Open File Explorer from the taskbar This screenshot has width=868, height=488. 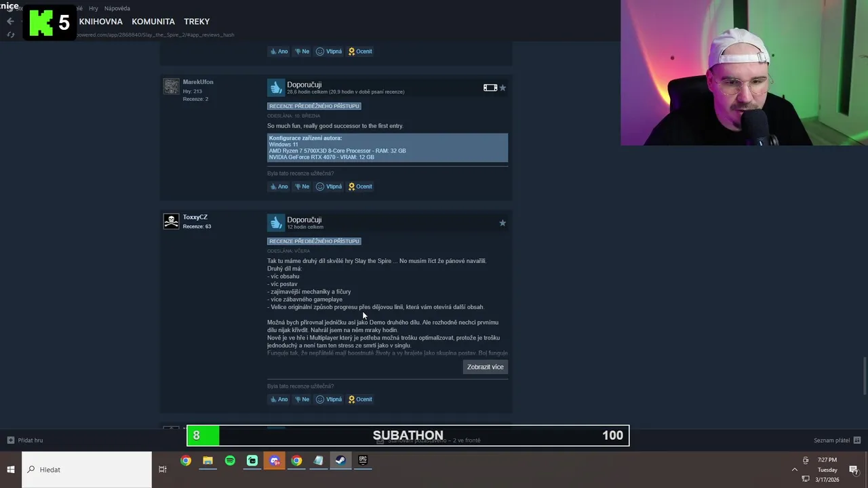click(208, 461)
